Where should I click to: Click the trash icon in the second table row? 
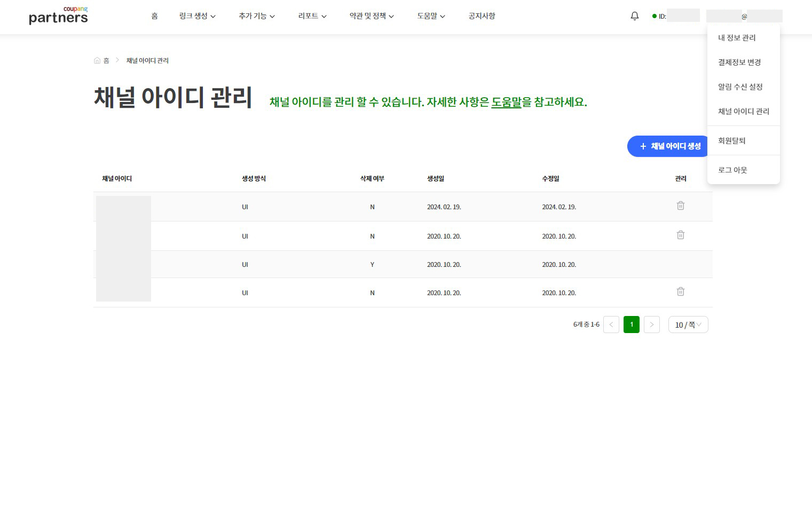[681, 235]
